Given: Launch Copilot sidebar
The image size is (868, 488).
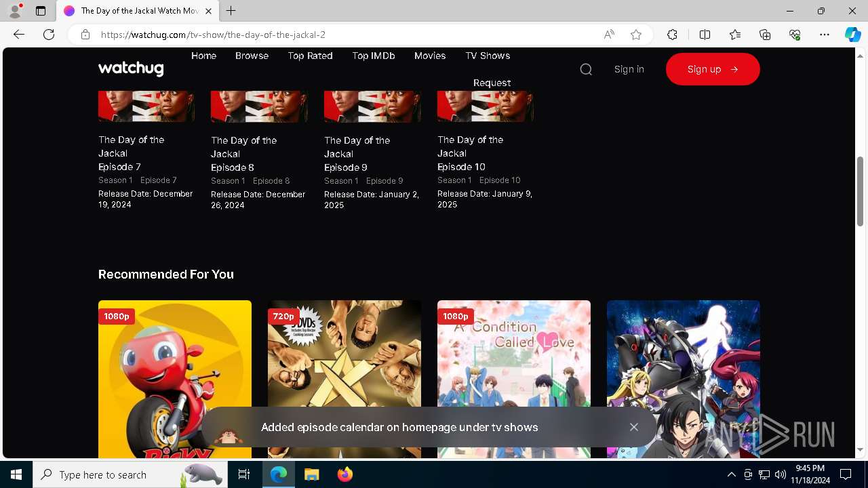Looking at the screenshot, I should [x=852, y=35].
